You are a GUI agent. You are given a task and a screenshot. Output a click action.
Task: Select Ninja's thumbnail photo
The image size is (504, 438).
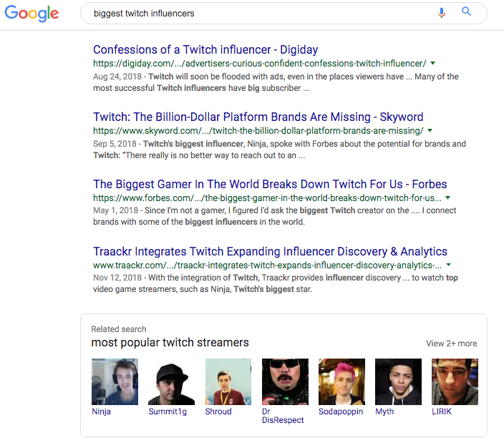point(115,381)
